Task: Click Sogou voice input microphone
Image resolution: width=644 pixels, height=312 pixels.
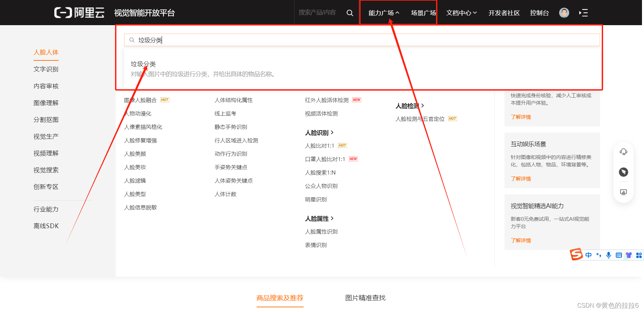Action: point(608,255)
